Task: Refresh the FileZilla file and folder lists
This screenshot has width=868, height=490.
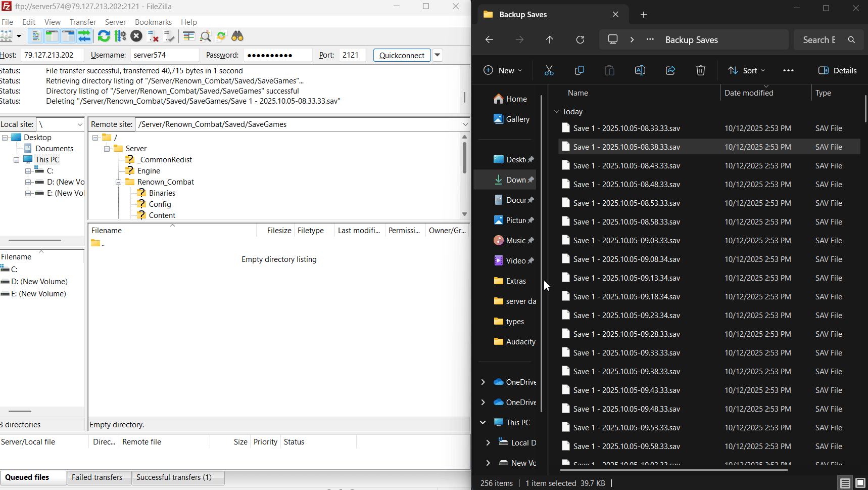Action: coord(104,36)
